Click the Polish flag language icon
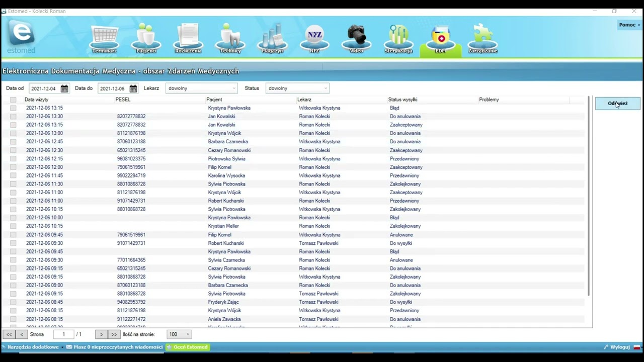 click(x=636, y=347)
